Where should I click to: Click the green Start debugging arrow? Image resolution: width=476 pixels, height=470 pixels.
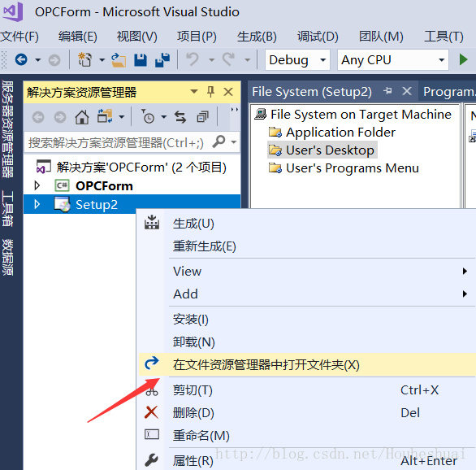point(463,59)
